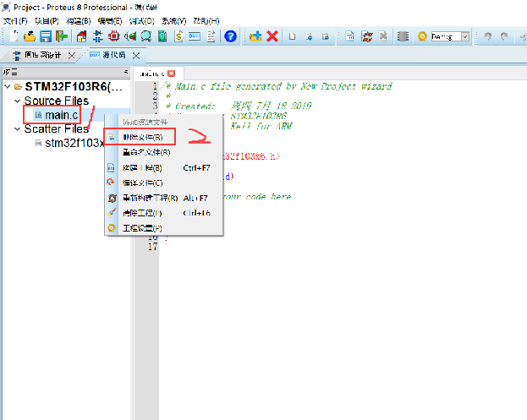The width and height of the screenshot is (527, 420).
Task: Click the Save Project floppy disk icon
Action: (46, 36)
